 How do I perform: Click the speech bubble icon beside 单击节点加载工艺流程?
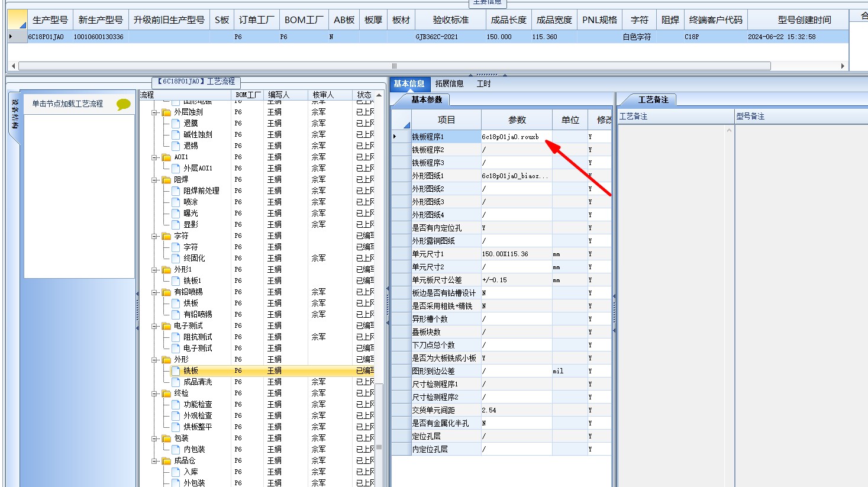click(x=124, y=104)
